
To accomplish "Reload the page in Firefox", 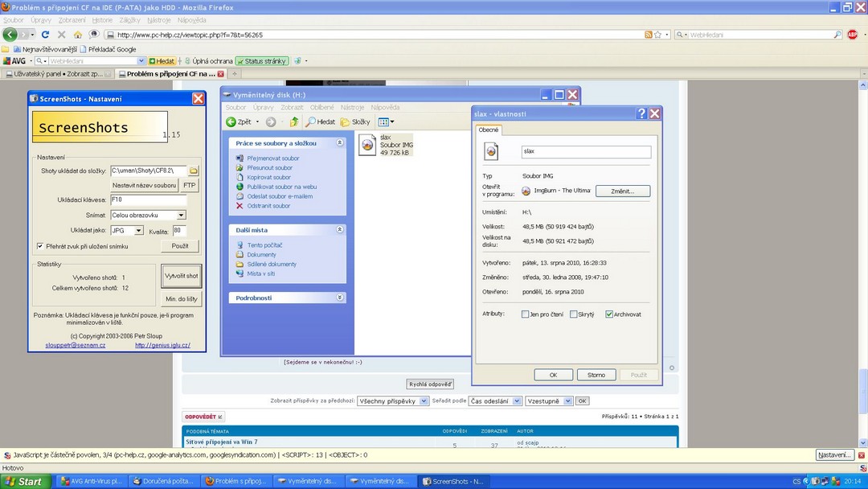I will [45, 35].
